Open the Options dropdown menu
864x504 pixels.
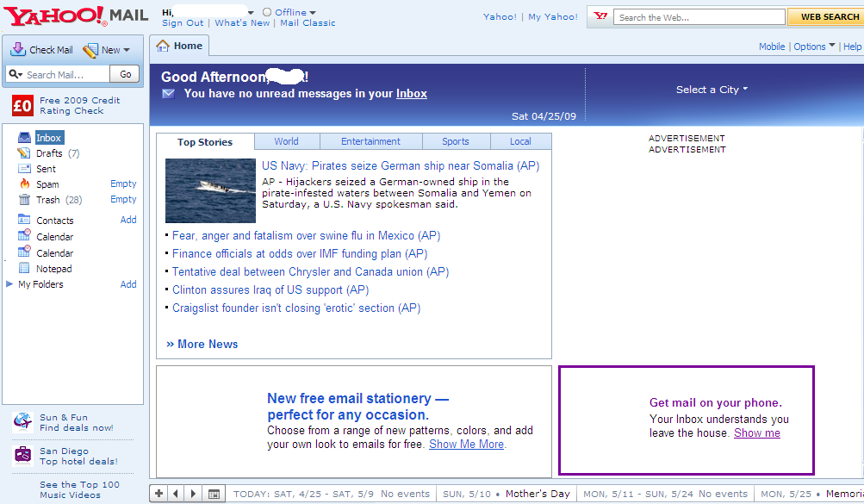[814, 47]
